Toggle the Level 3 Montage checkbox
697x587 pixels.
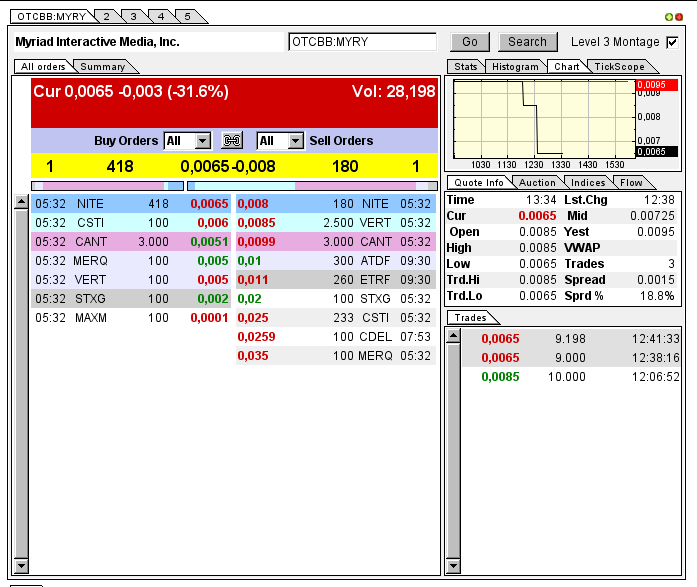672,42
